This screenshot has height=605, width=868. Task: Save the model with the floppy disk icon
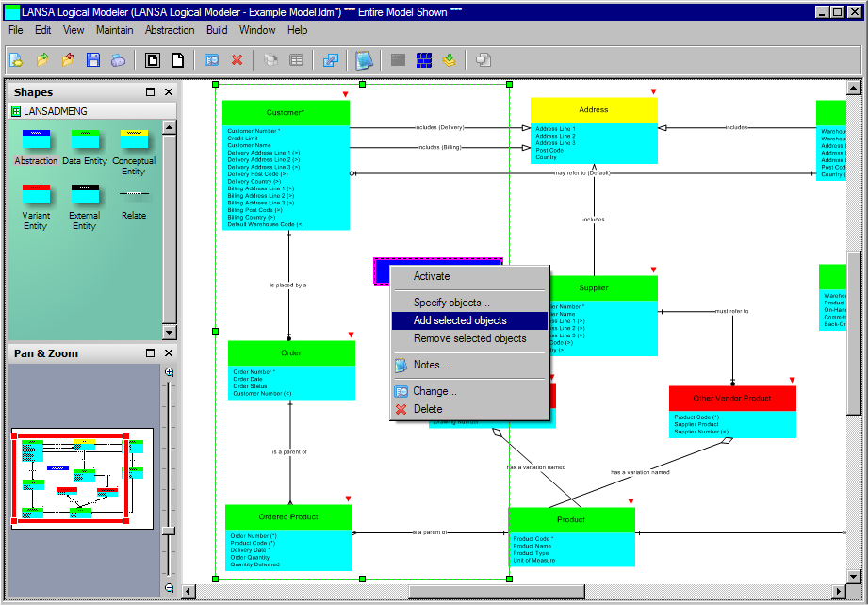click(93, 59)
